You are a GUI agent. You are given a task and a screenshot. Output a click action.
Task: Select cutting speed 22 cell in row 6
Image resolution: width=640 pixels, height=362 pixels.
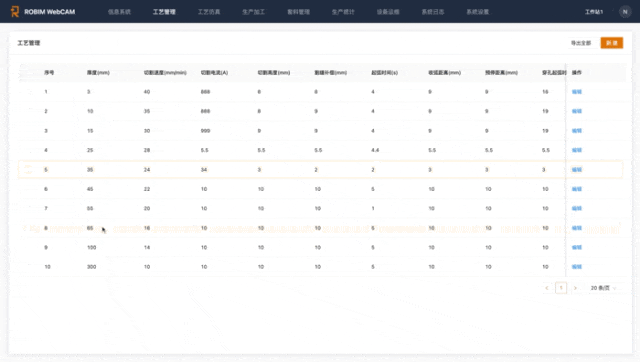pos(147,189)
